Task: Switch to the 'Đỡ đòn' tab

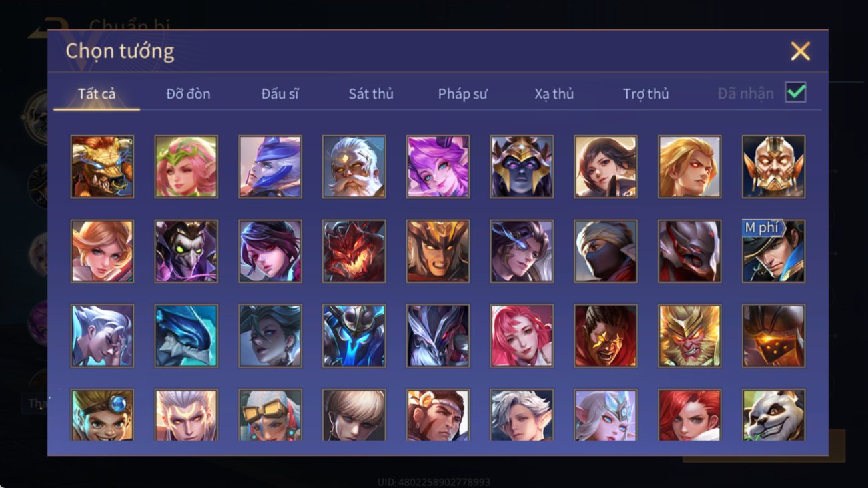Action: pyautogui.click(x=188, y=94)
